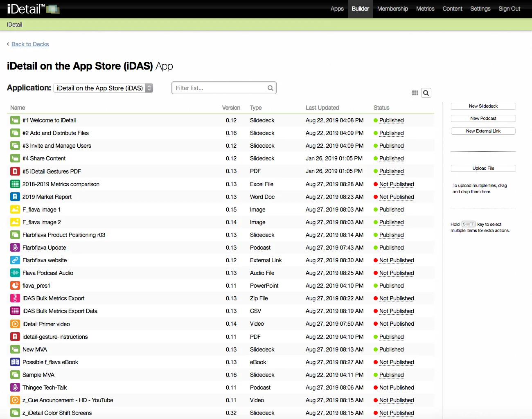532x419 pixels.
Task: Click into the Filter list search field
Action: (220, 88)
